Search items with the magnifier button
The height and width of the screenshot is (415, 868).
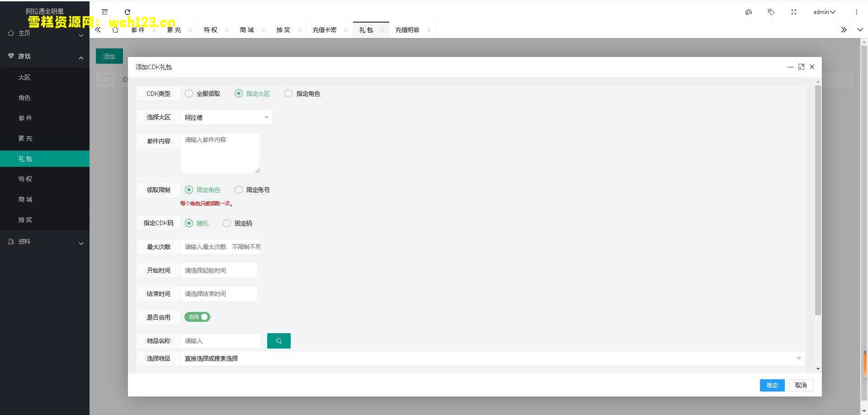click(x=278, y=341)
